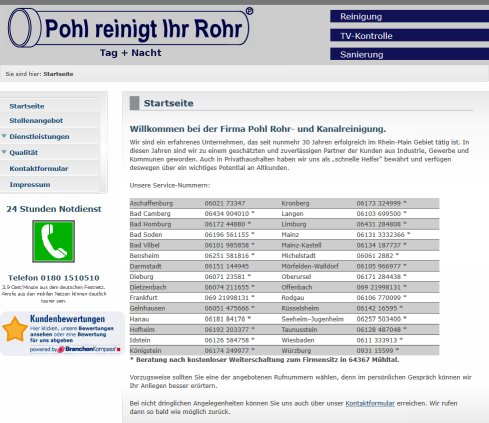Click the Dieburg number 06071 23581
The height and width of the screenshot is (423, 489).
click(x=225, y=277)
